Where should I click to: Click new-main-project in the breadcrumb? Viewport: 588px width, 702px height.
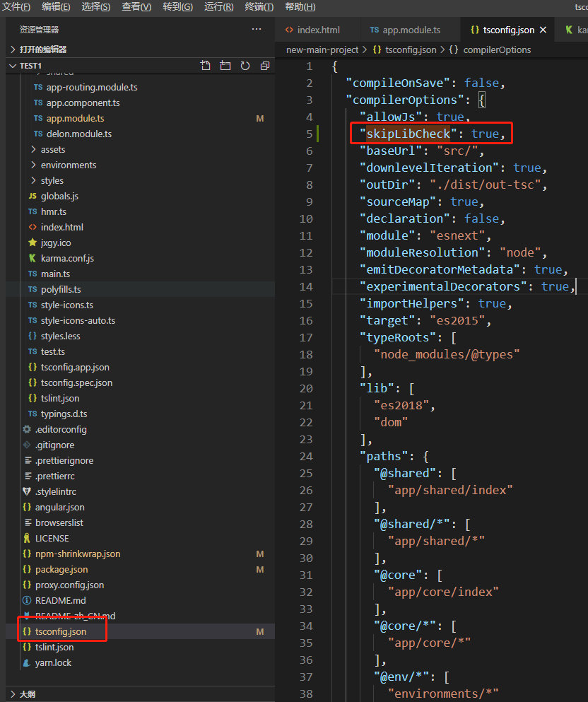tap(322, 49)
